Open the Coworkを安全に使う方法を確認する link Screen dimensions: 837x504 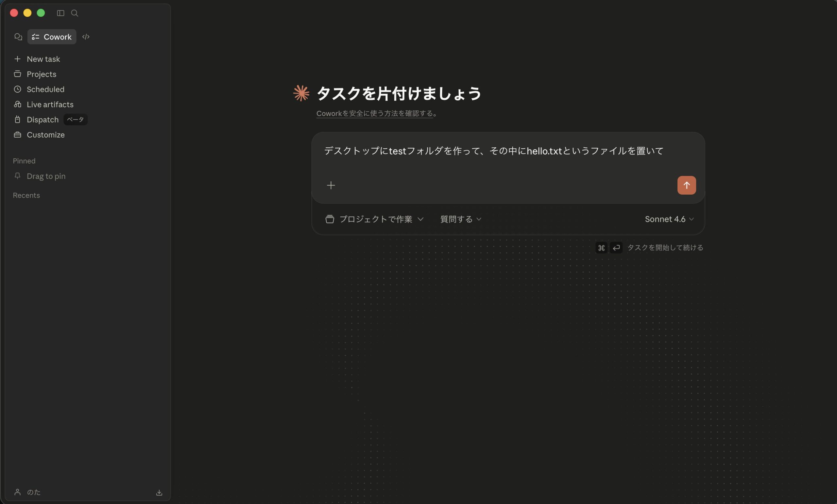click(x=375, y=113)
